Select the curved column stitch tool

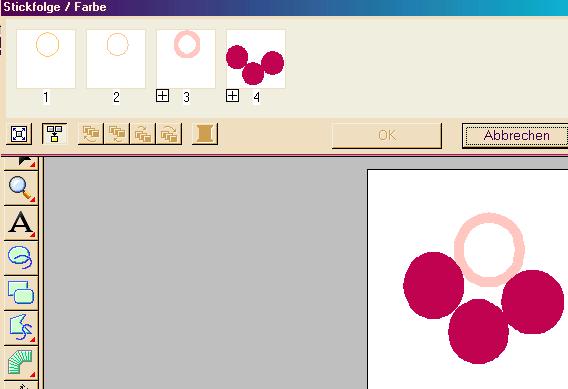click(x=21, y=362)
